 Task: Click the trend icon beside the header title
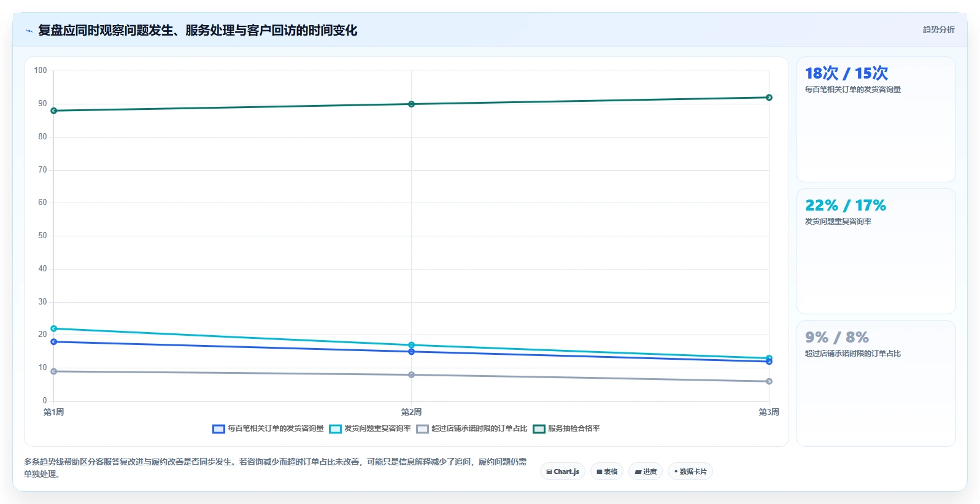29,31
